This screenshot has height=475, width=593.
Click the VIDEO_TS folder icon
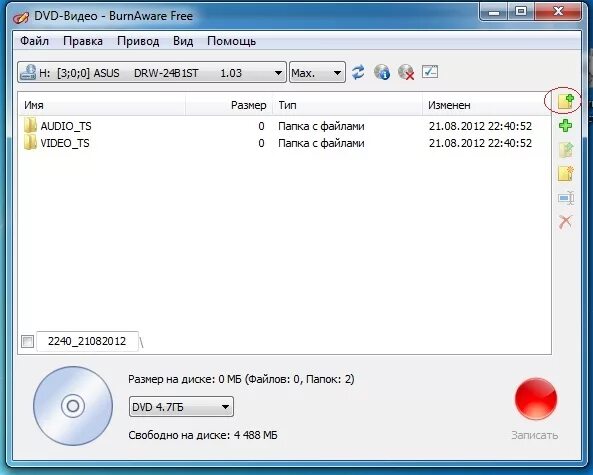point(30,143)
